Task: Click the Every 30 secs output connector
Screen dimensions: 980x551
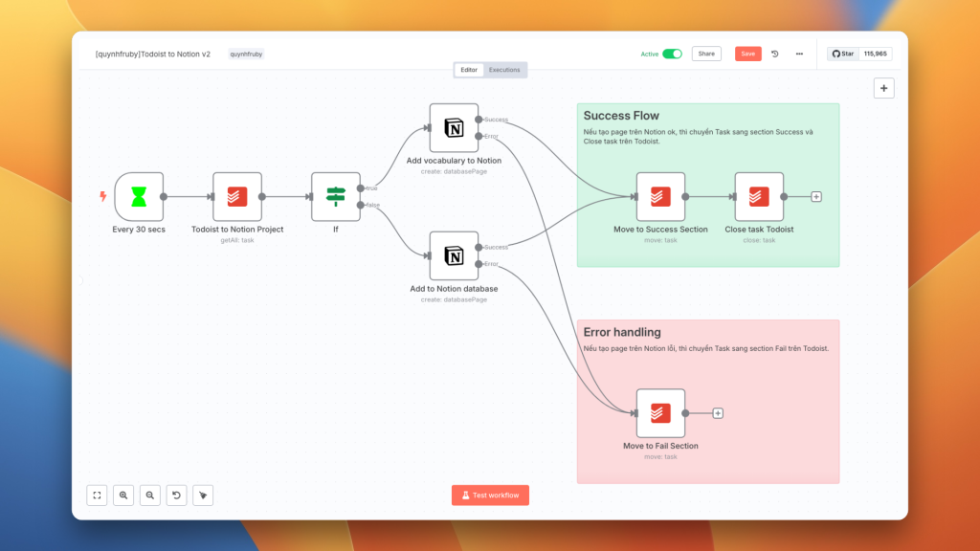Action: click(x=164, y=197)
